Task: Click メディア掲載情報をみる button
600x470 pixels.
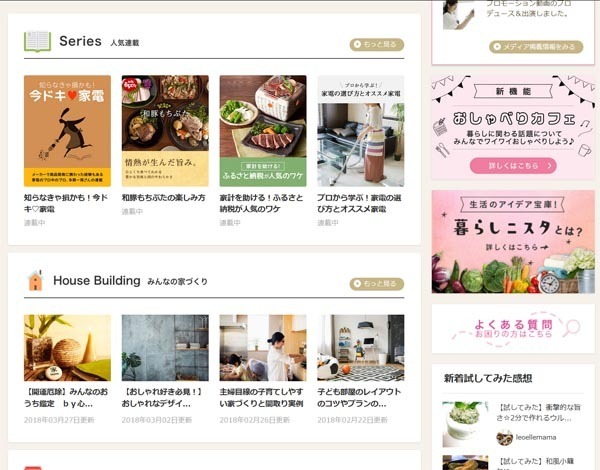Action: point(536,47)
